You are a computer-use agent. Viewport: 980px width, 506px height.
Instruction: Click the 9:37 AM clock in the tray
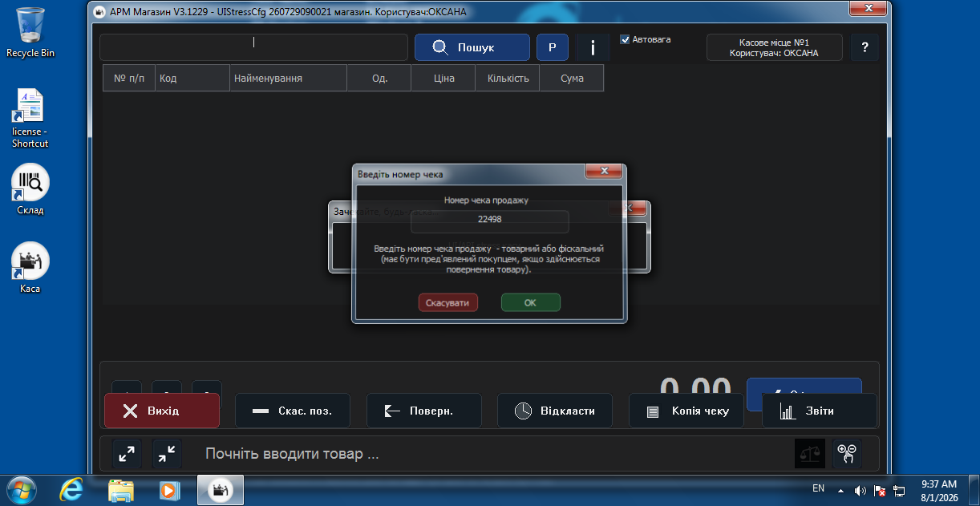click(x=939, y=484)
